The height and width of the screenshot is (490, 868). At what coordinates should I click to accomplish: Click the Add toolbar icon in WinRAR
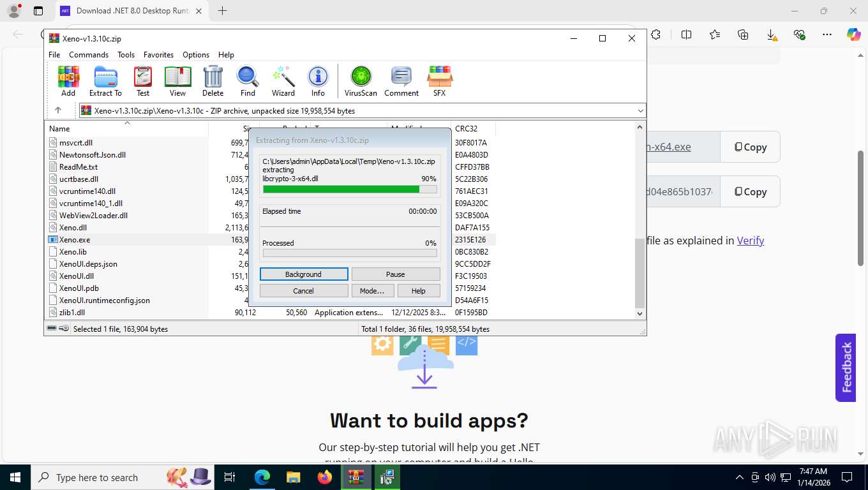point(68,81)
